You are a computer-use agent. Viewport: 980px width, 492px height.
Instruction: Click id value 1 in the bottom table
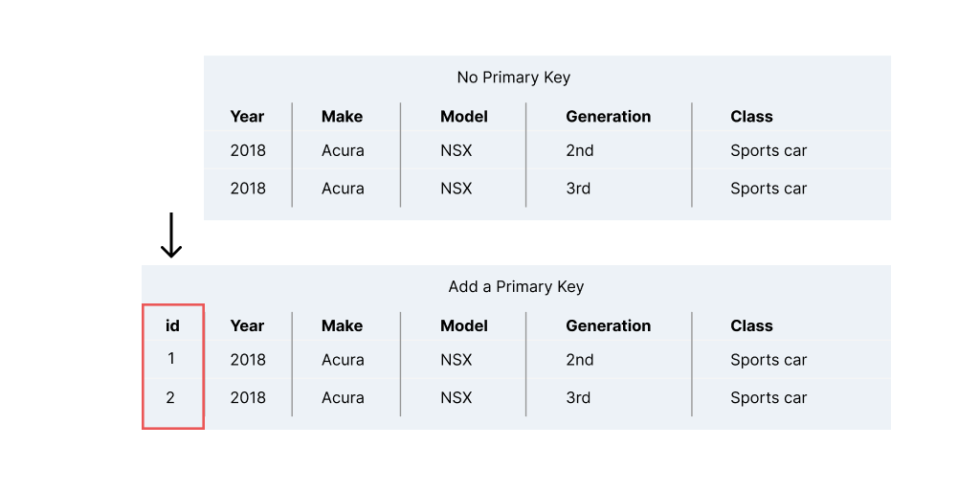pos(171,359)
